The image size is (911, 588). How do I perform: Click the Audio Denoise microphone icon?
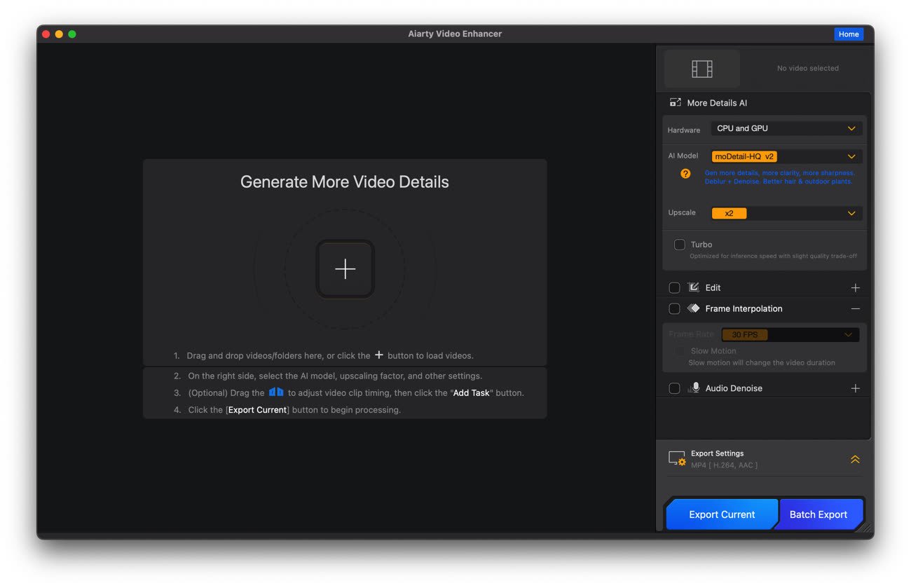(x=694, y=388)
